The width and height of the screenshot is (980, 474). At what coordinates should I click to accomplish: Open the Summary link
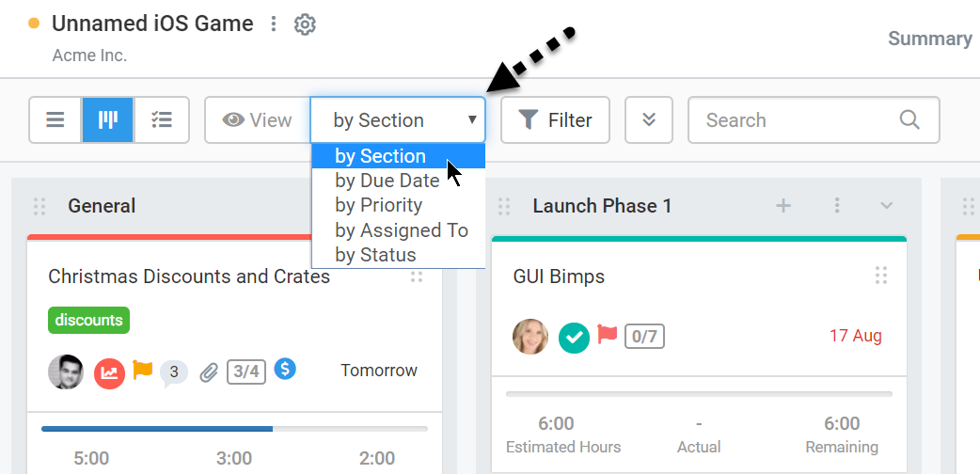click(x=930, y=39)
